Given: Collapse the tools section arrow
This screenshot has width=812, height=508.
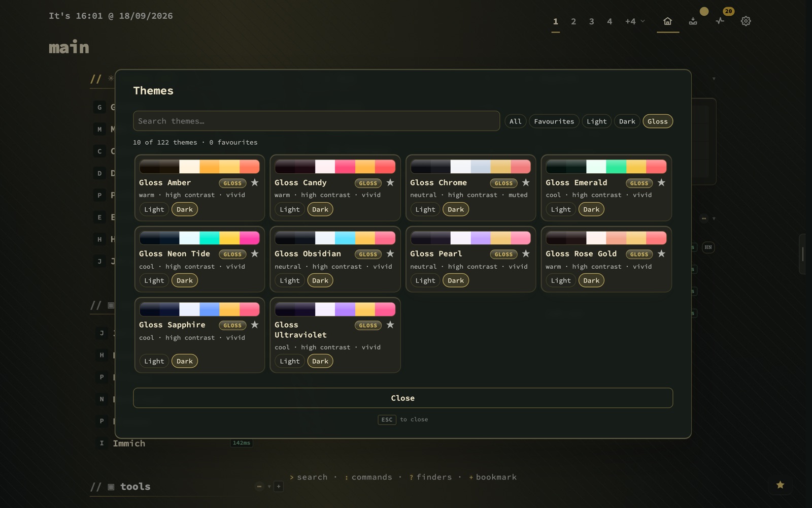Looking at the screenshot, I should pyautogui.click(x=269, y=487).
